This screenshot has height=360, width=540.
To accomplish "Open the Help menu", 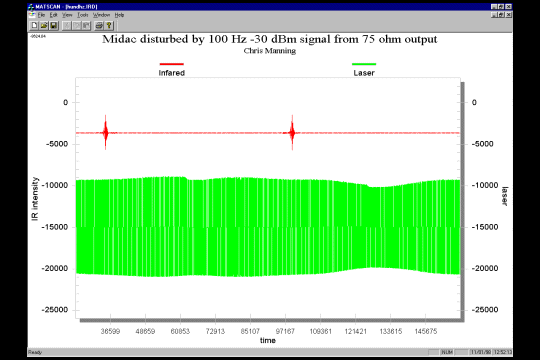I will 119,15.
